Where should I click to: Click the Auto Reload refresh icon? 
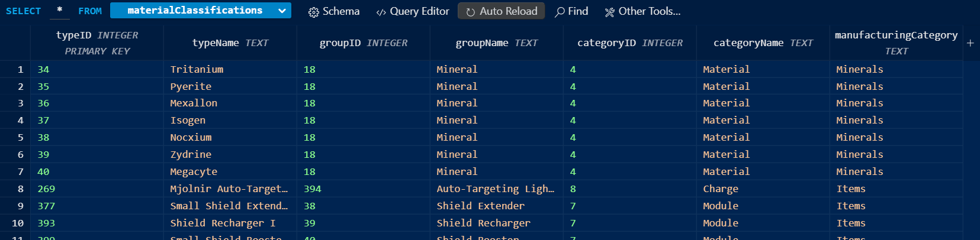pos(470,12)
